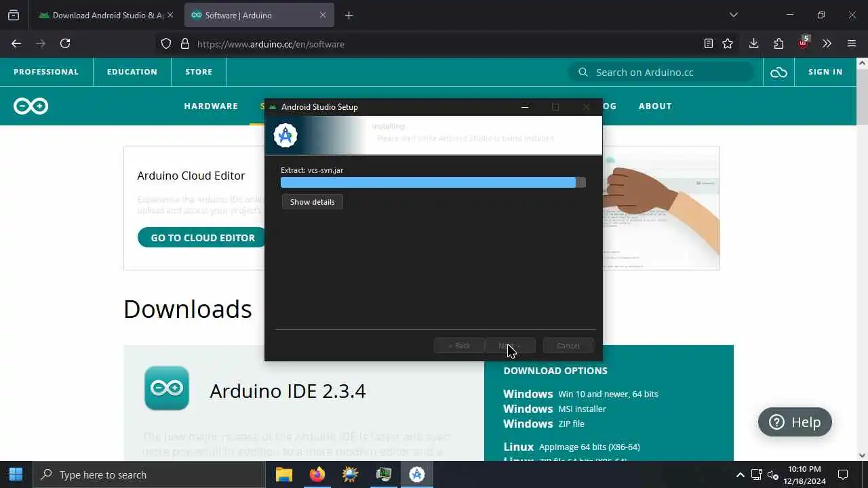The width and height of the screenshot is (868, 488).
Task: Download Linux AppImage 64 bits
Action: click(x=572, y=447)
